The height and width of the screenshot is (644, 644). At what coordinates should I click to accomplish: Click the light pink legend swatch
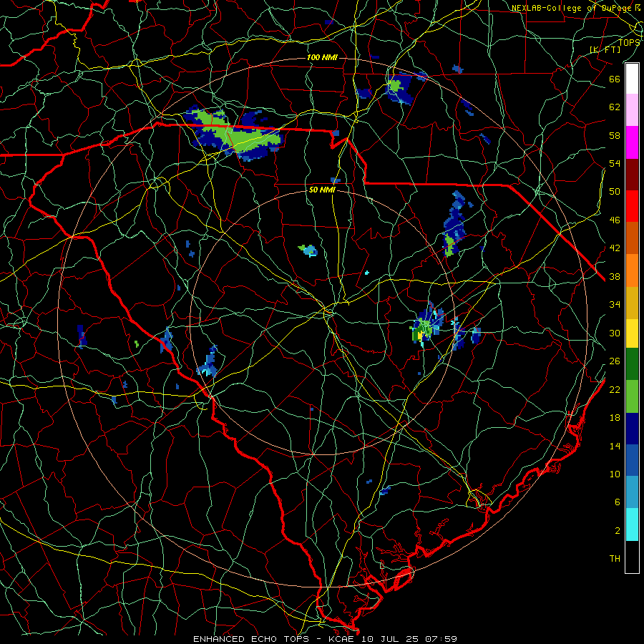(x=632, y=110)
